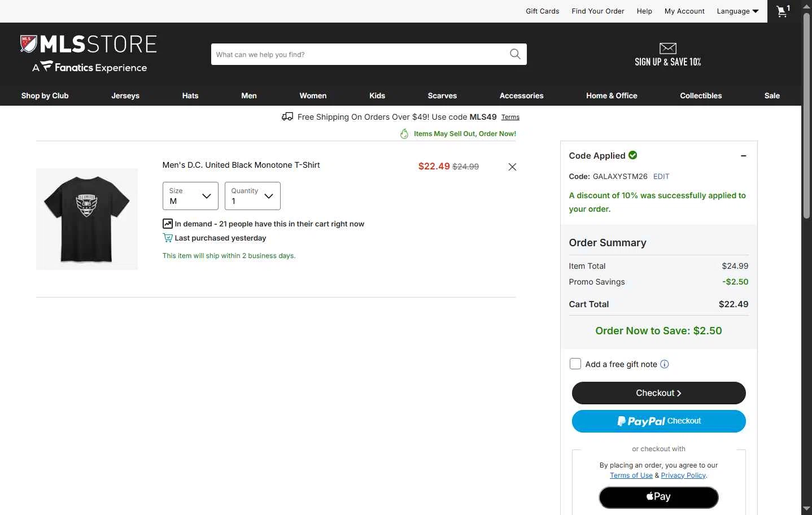812x515 pixels.
Task: Open the Hats menu
Action: coord(190,95)
